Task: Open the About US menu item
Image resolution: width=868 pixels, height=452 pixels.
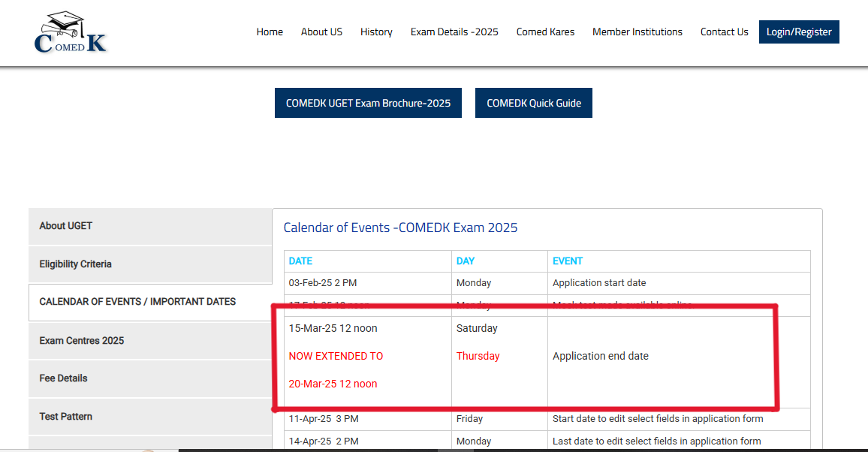Action: [x=321, y=32]
